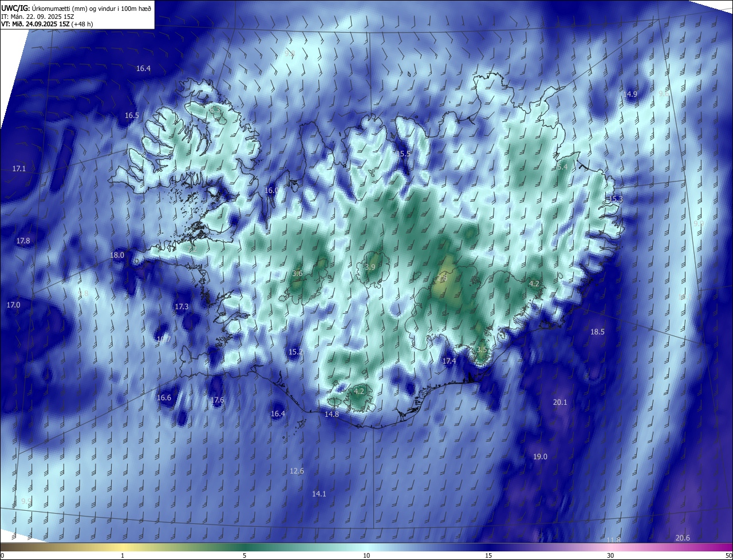This screenshot has width=733, height=560.
Task: Click the color scale tick label 15
Action: (488, 555)
